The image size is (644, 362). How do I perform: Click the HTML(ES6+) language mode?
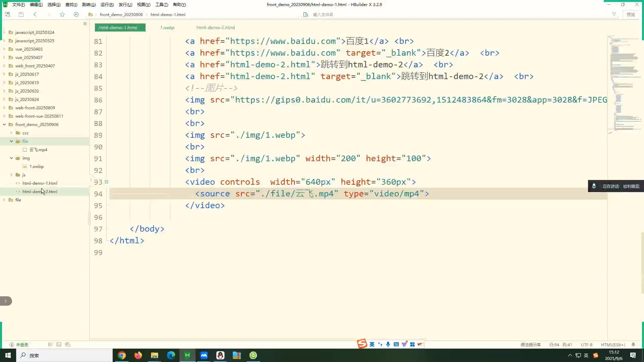tap(613, 345)
